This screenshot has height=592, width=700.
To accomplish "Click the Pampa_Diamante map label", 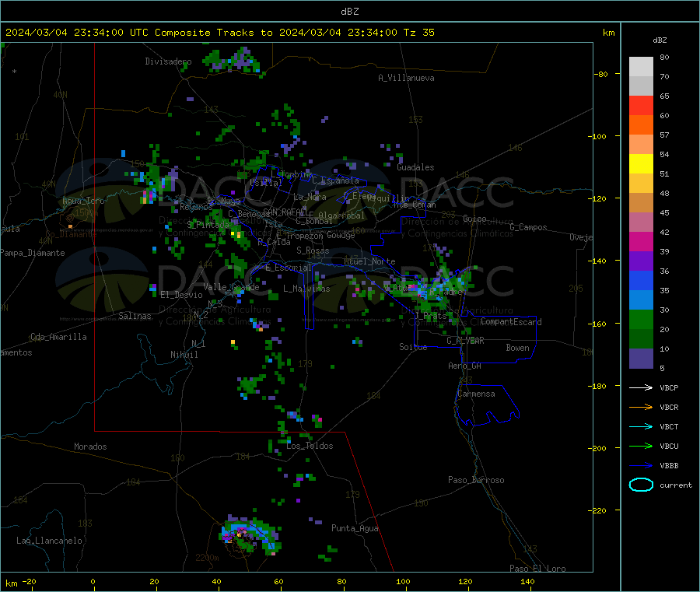I will pos(33,253).
